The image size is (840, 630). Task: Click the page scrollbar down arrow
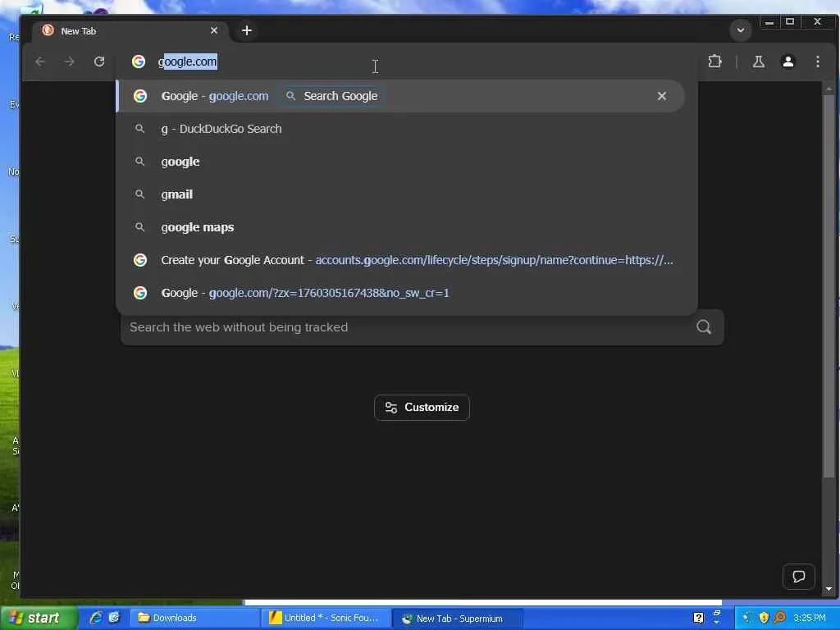[x=829, y=589]
